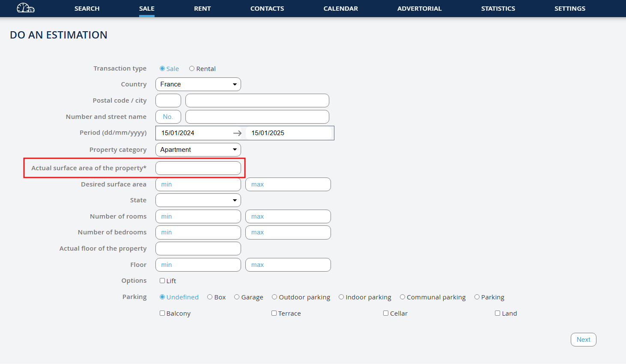Screen dimensions: 626x364
Task: Click the Next button
Action: [x=583, y=340]
